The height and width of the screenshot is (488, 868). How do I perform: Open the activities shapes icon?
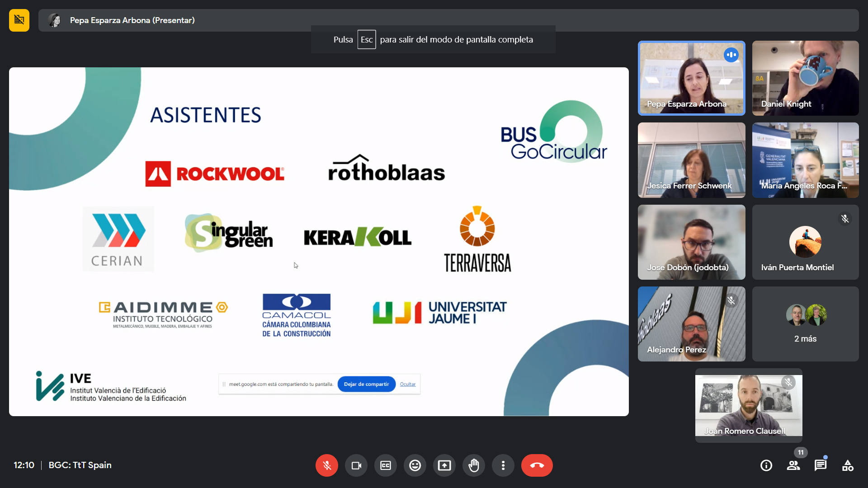(x=848, y=465)
